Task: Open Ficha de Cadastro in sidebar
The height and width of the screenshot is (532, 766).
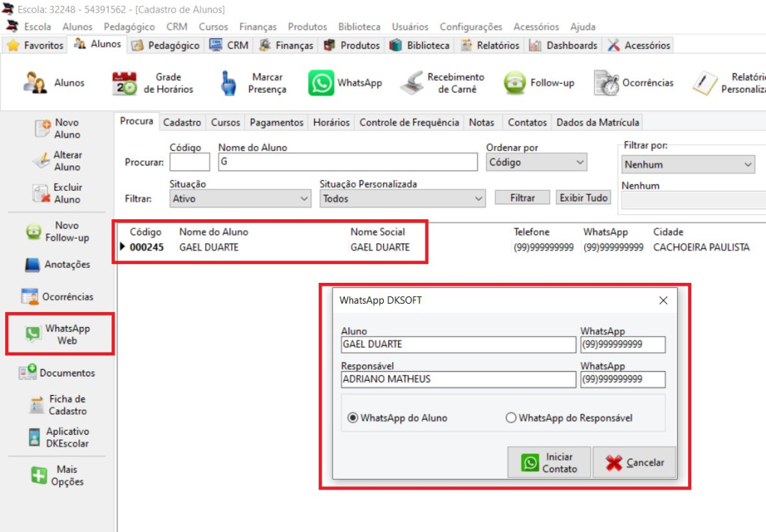Action: pos(58,405)
